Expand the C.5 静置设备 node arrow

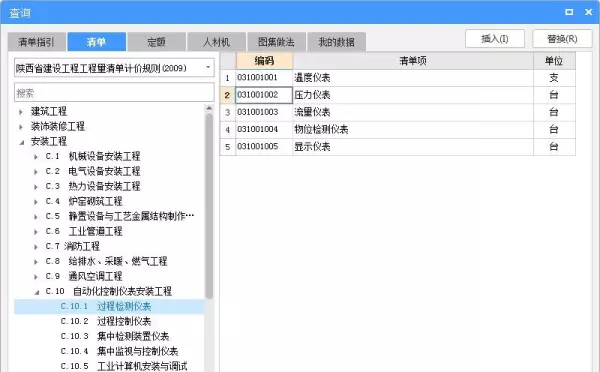(36, 217)
